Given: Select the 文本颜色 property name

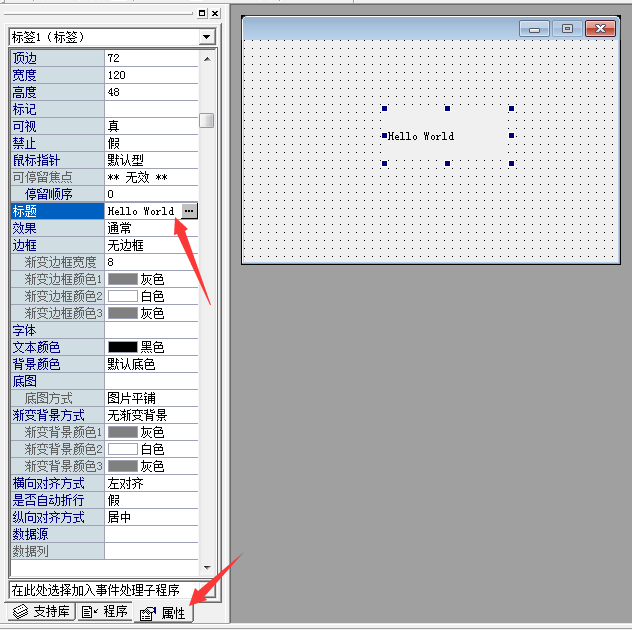Looking at the screenshot, I should click(57, 347).
